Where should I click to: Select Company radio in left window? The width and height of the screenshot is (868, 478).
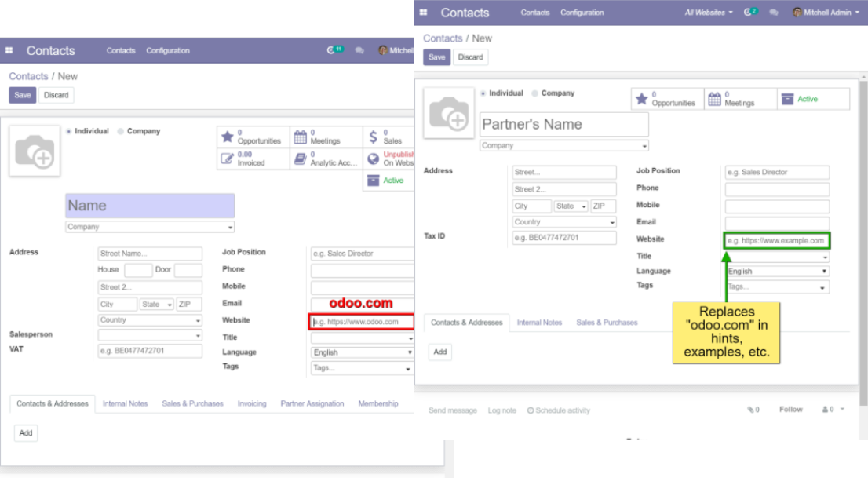coord(121,131)
